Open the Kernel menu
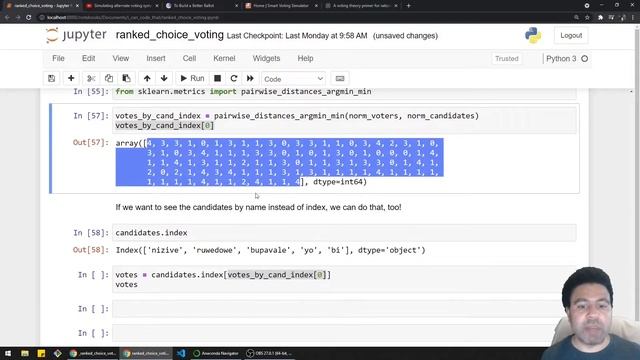 [224, 58]
